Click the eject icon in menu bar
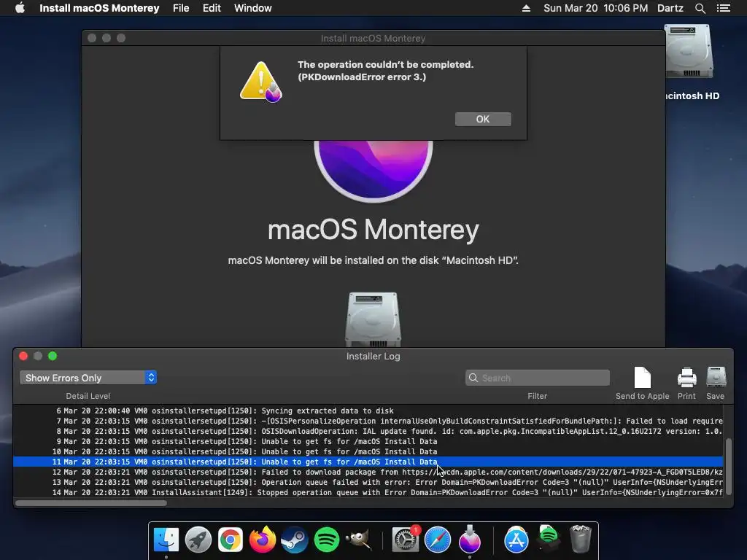Image resolution: width=747 pixels, height=560 pixels. pos(526,8)
